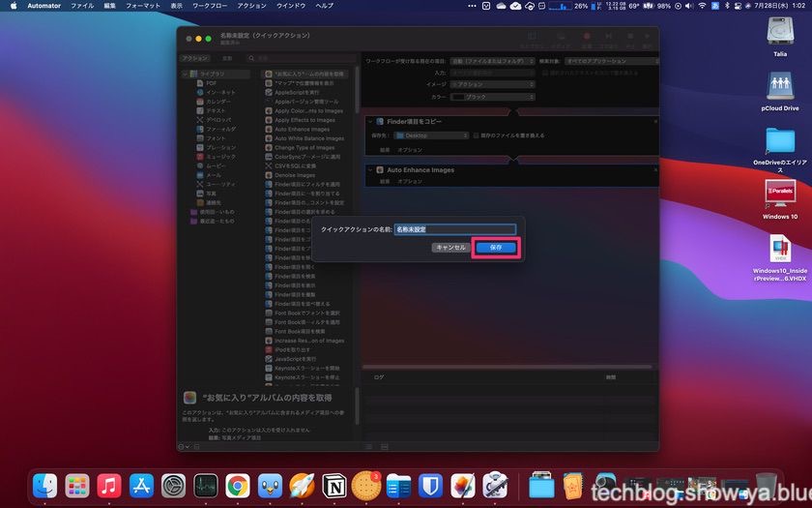
Task: Open the カラー ブラック dropdown
Action: (493, 97)
